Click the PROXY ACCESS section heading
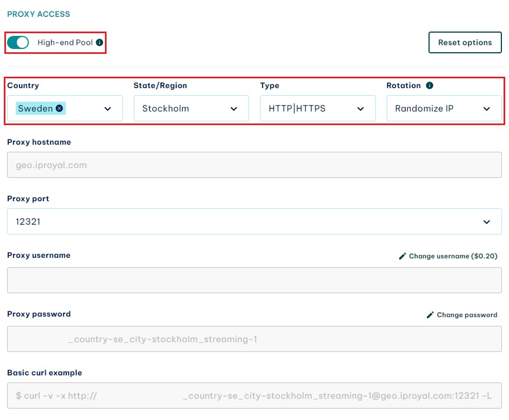The height and width of the screenshot is (420, 509). click(39, 14)
